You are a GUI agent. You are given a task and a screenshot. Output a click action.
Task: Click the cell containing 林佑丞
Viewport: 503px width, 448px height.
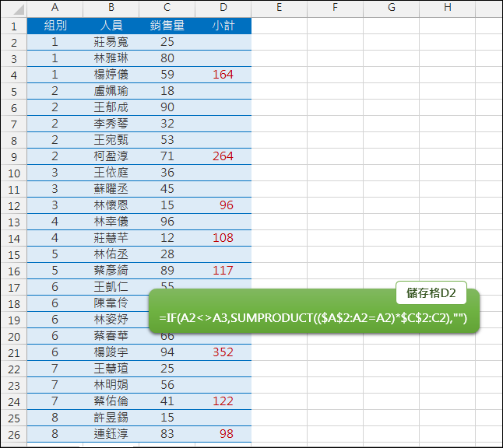coord(111,254)
